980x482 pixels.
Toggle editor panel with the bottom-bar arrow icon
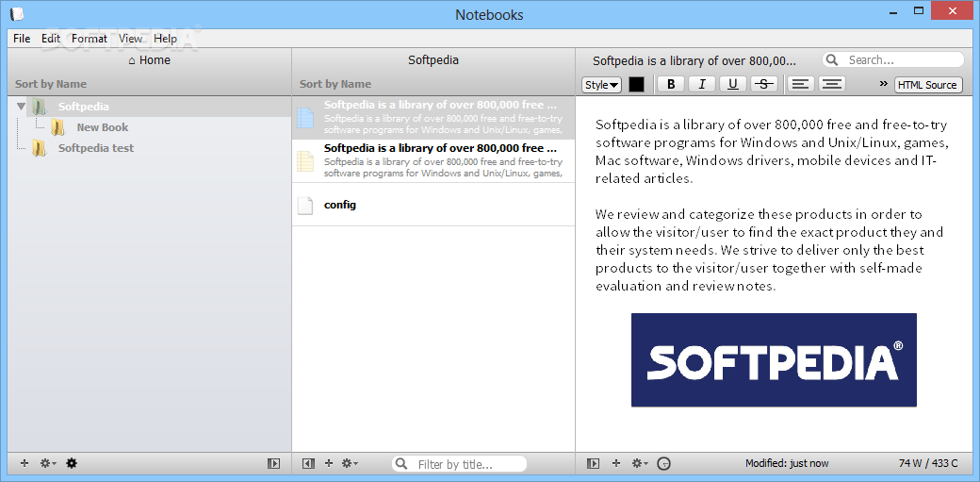(593, 463)
